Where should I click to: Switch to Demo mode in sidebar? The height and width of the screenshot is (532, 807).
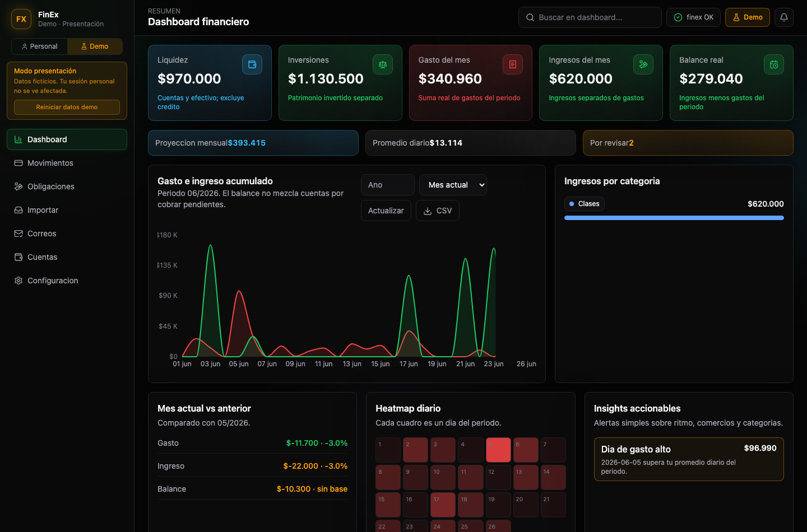pos(95,46)
